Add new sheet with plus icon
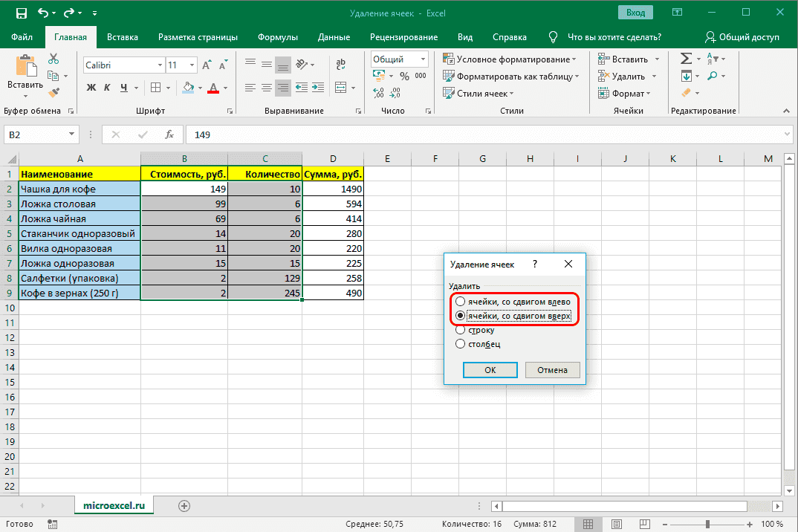This screenshot has height=532, width=798. click(184, 505)
